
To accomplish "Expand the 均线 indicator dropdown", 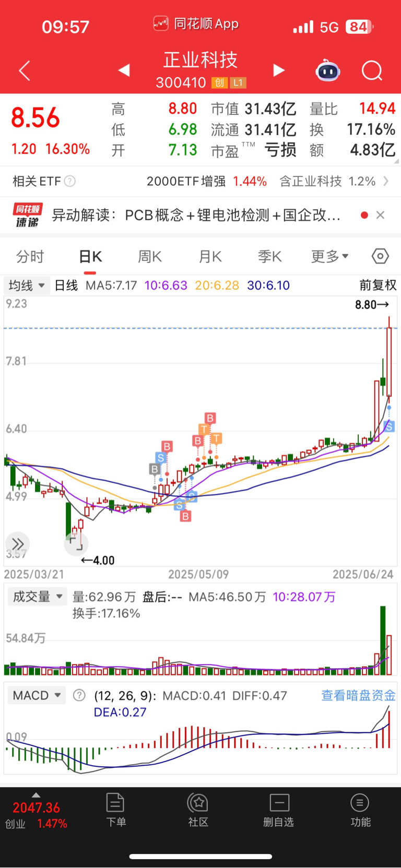I will 27,286.
